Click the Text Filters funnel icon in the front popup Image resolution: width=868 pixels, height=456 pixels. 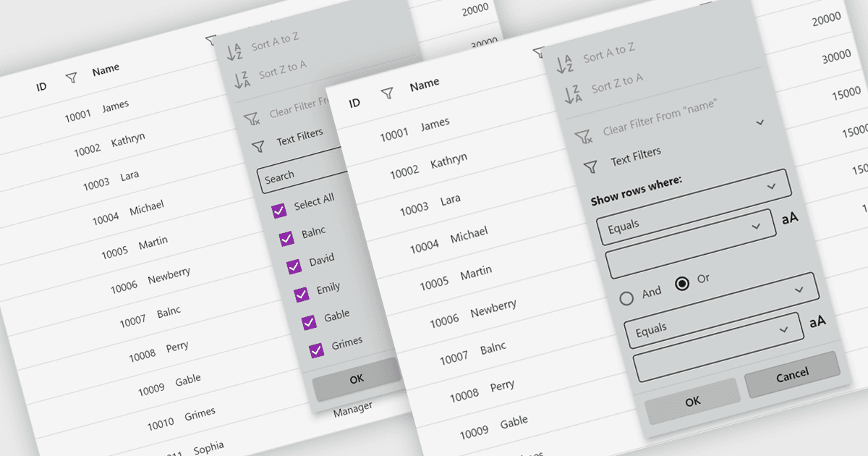591,167
